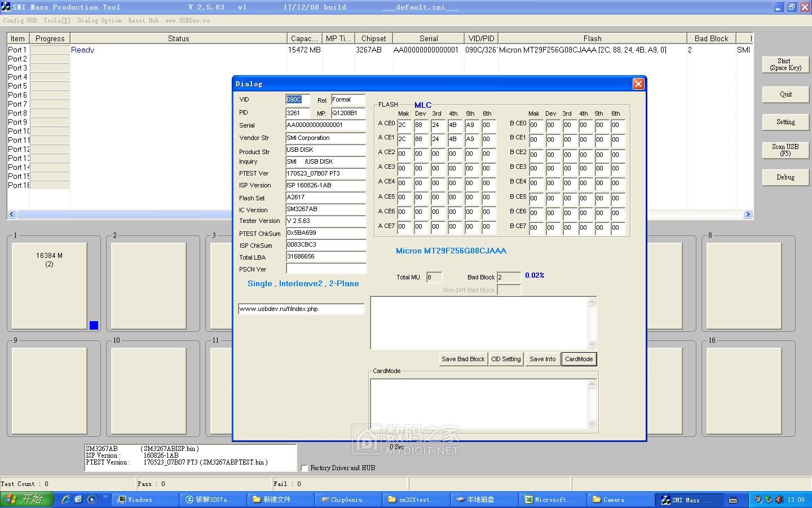The width and height of the screenshot is (812, 508).
Task: Click the Debug button
Action: coord(785,177)
